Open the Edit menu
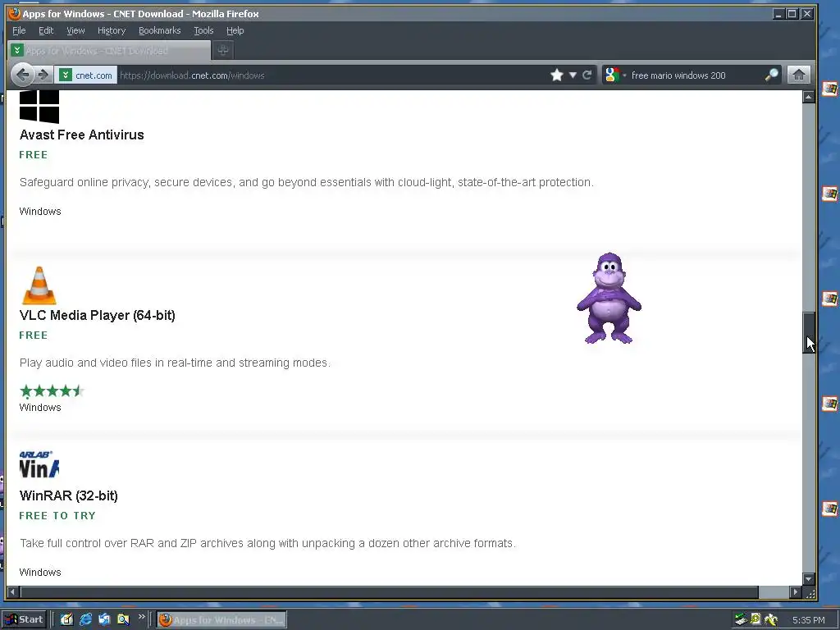The height and width of the screenshot is (630, 840). 46,30
